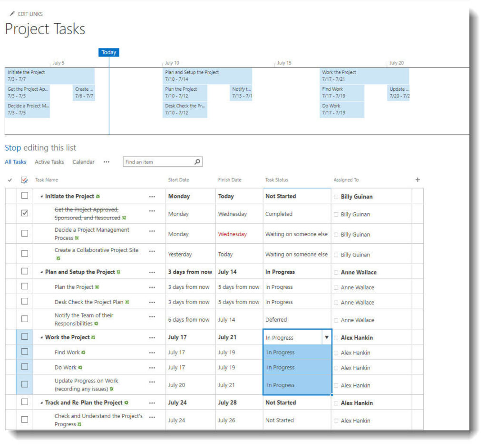The image size is (487, 448).
Task: Check the box for Desk Check the Project Plan
Action: 25,301
